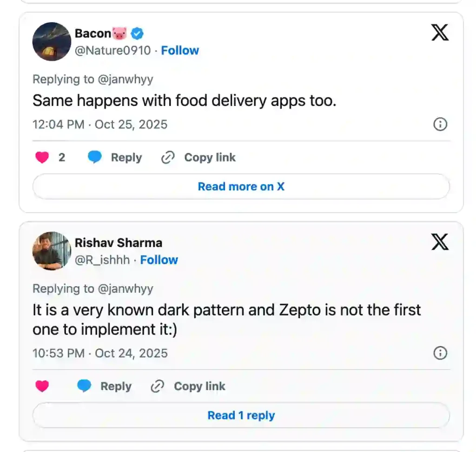476x452 pixels.
Task: Click the X logo on Rishav Sharma's tweet
Action: pos(439,242)
